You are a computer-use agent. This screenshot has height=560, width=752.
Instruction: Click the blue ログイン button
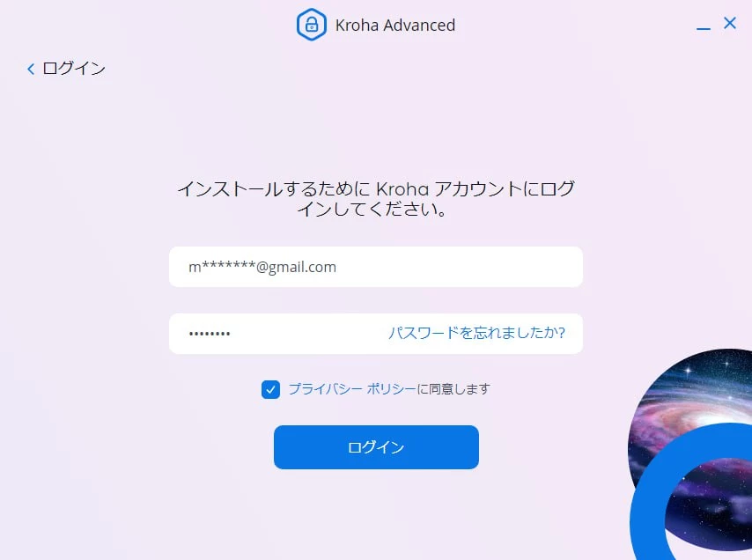click(x=376, y=447)
